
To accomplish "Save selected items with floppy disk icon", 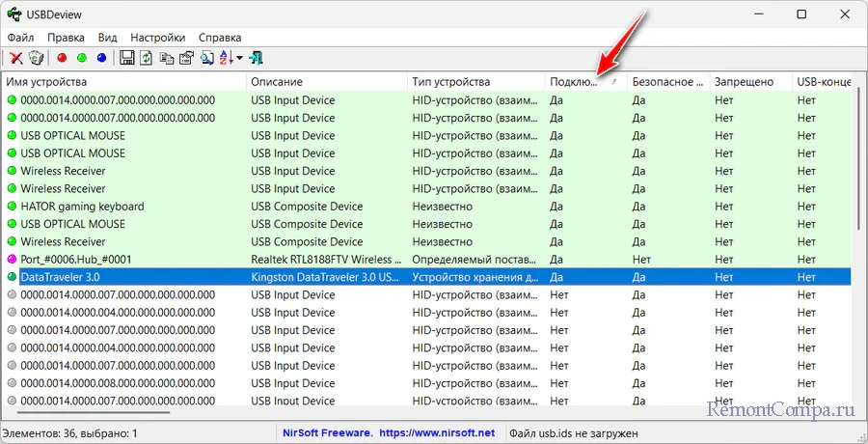I will [126, 58].
